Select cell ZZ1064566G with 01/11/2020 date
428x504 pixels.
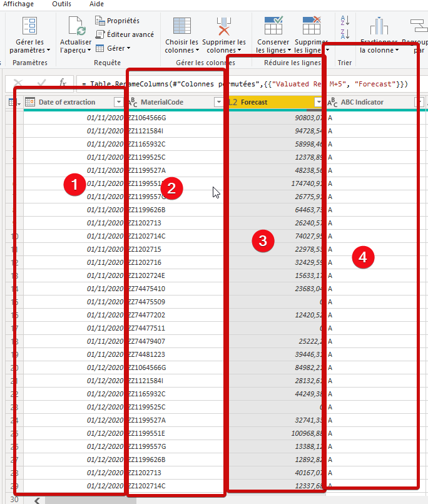(175, 118)
